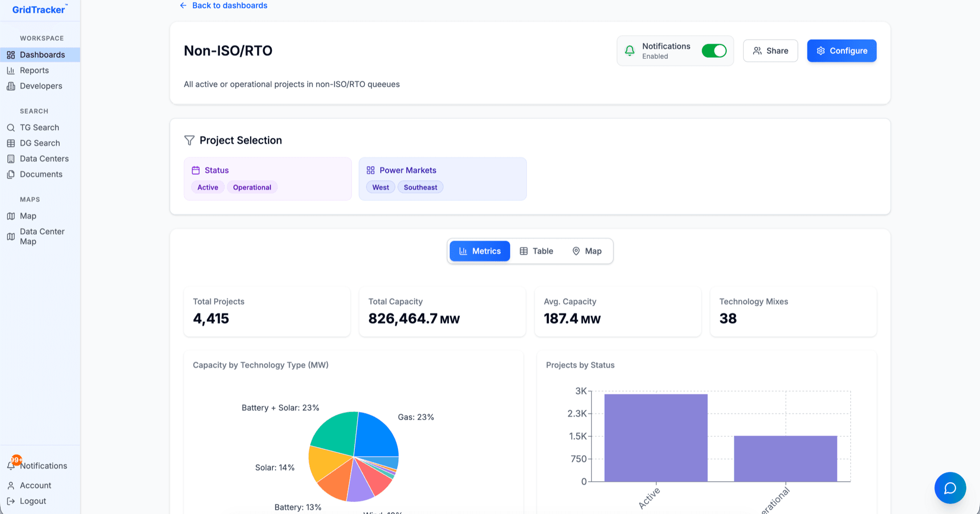Turn off the Notifications Enabled switch
Screen dimensions: 980x514
[x=714, y=50]
